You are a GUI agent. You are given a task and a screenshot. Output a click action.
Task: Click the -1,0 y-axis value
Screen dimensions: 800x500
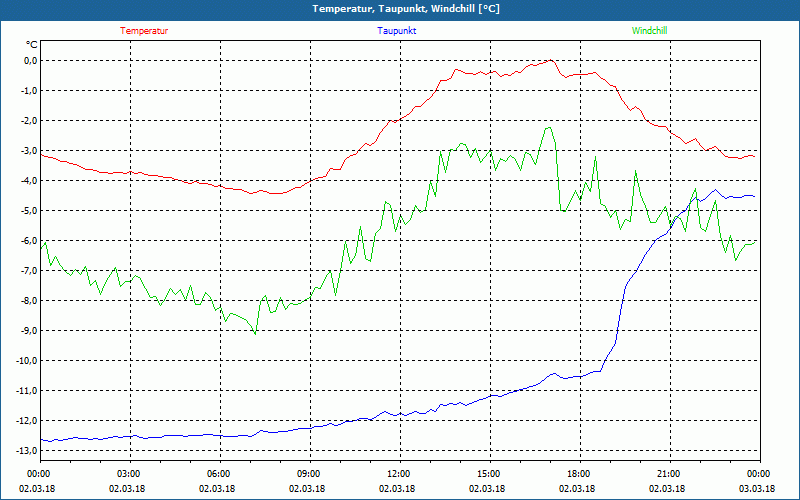click(x=30, y=91)
